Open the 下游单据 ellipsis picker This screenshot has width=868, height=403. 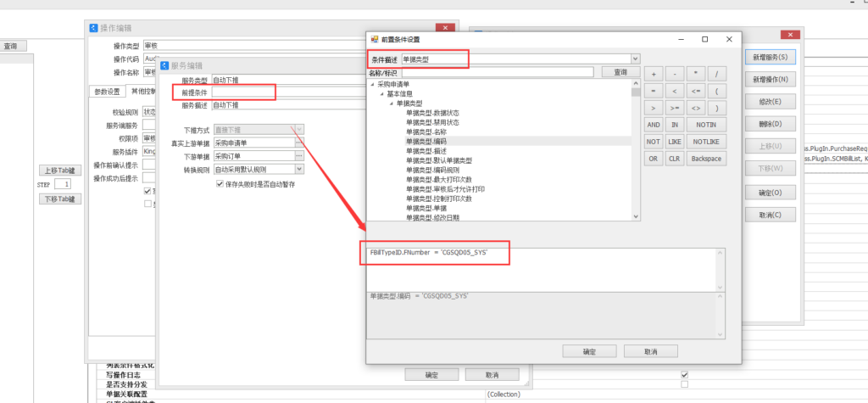click(299, 156)
